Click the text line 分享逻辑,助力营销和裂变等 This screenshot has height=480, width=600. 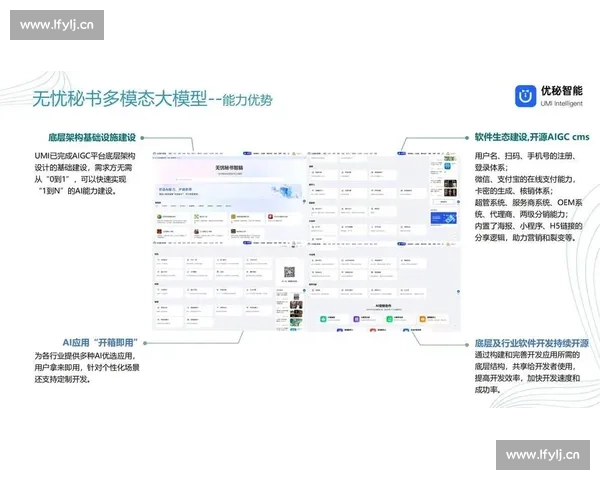tap(525, 238)
